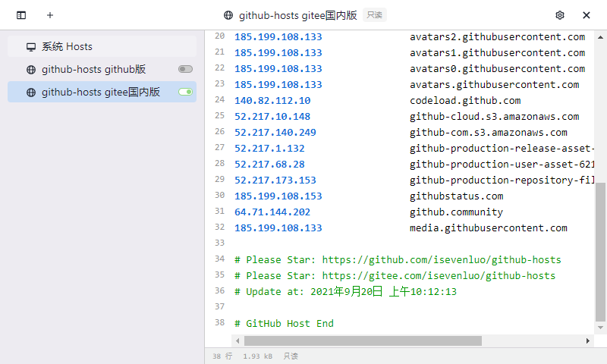
Task: Click avatars0.githubusercontent.com hostname
Action: 498,68
